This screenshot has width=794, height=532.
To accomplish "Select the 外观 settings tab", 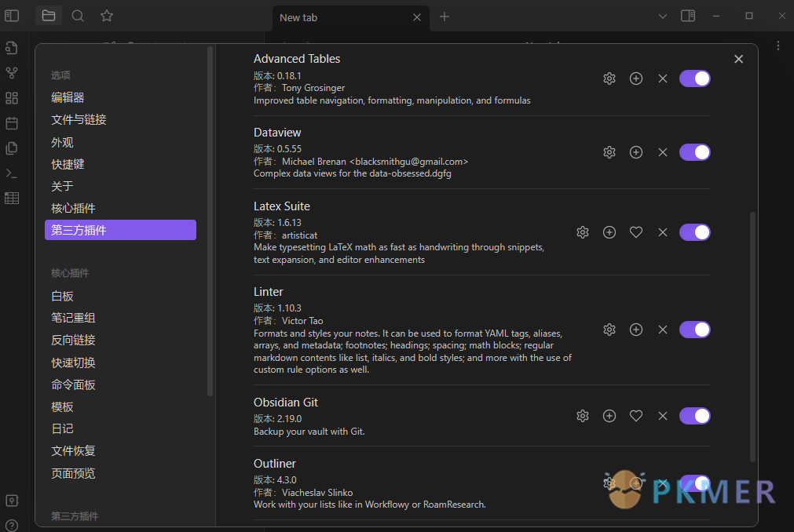I will (120, 143).
